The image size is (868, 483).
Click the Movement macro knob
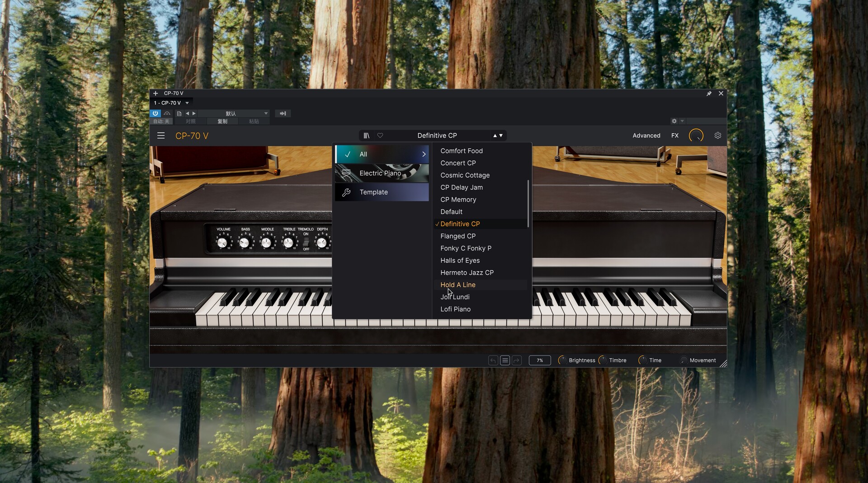tap(684, 360)
